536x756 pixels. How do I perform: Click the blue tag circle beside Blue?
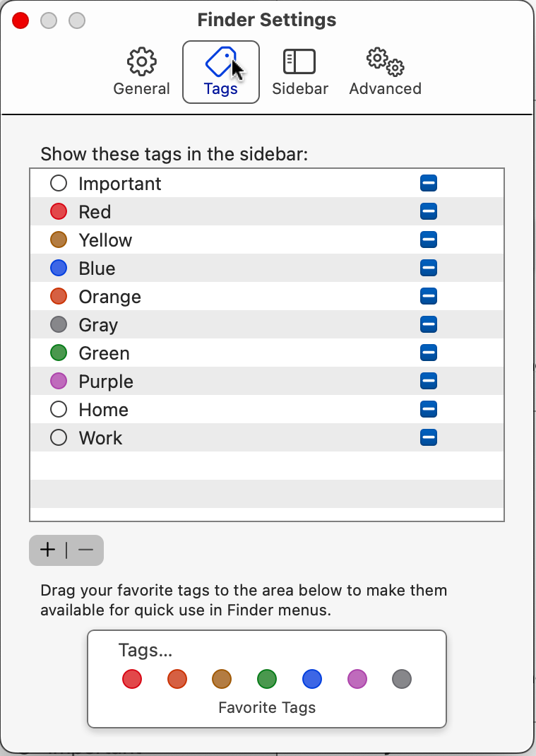[59, 268]
